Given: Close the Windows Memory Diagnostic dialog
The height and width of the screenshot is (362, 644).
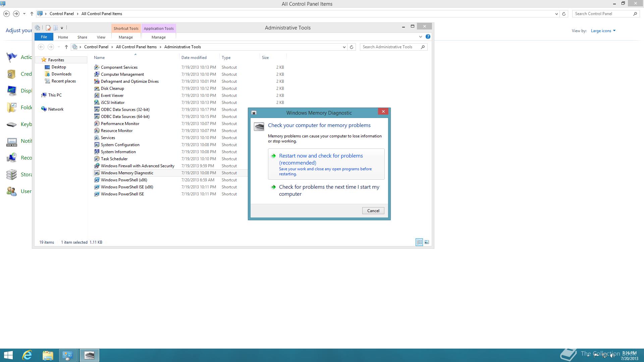Looking at the screenshot, I should (x=383, y=112).
